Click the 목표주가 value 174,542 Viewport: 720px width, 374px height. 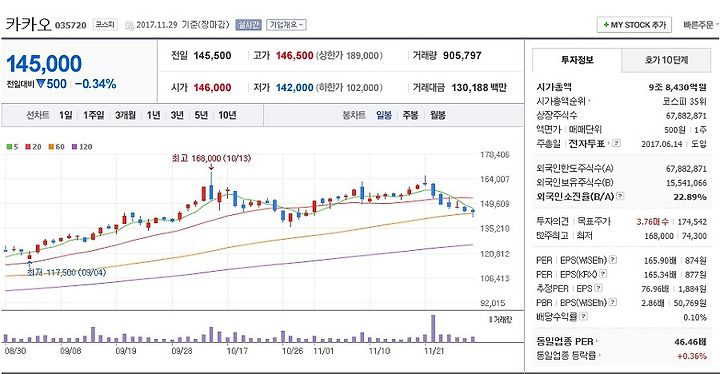pos(692,221)
